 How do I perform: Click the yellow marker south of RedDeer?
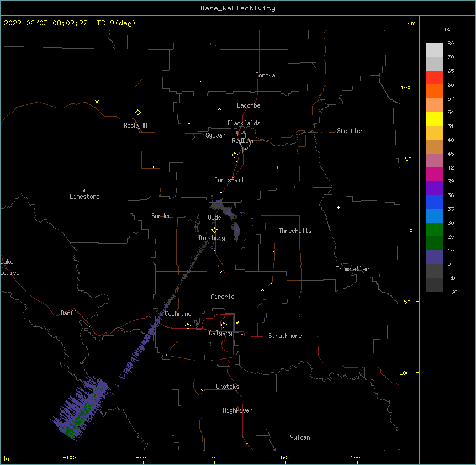tap(235, 155)
